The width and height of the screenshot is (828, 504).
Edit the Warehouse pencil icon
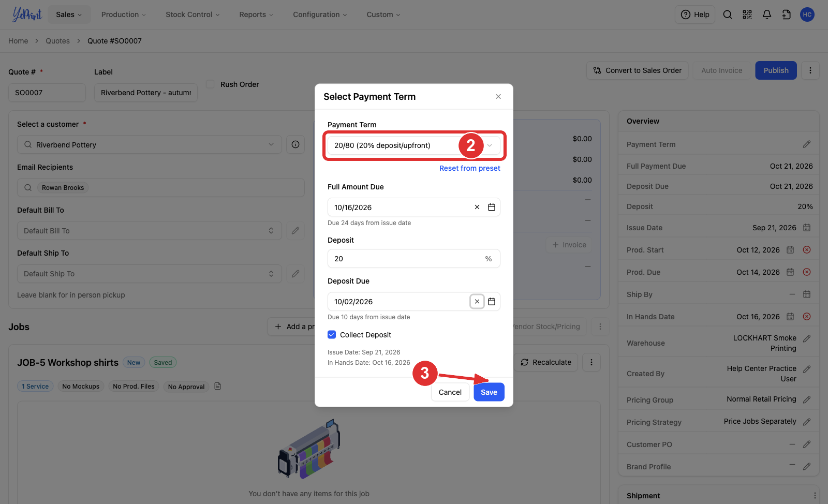pos(807,338)
